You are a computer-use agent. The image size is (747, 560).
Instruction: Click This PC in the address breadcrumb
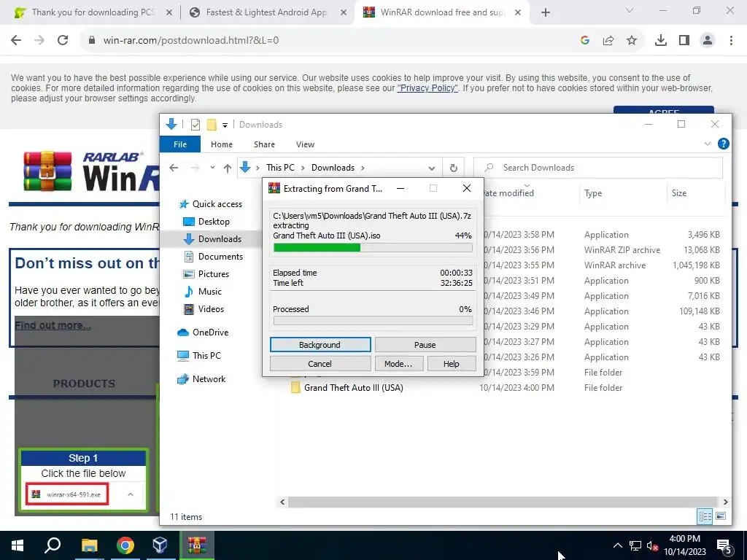tap(280, 168)
